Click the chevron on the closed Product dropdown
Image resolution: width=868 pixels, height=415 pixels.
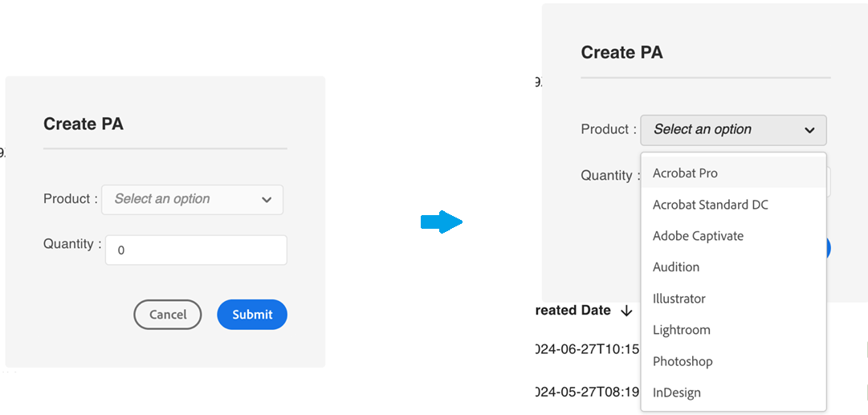[x=267, y=200]
